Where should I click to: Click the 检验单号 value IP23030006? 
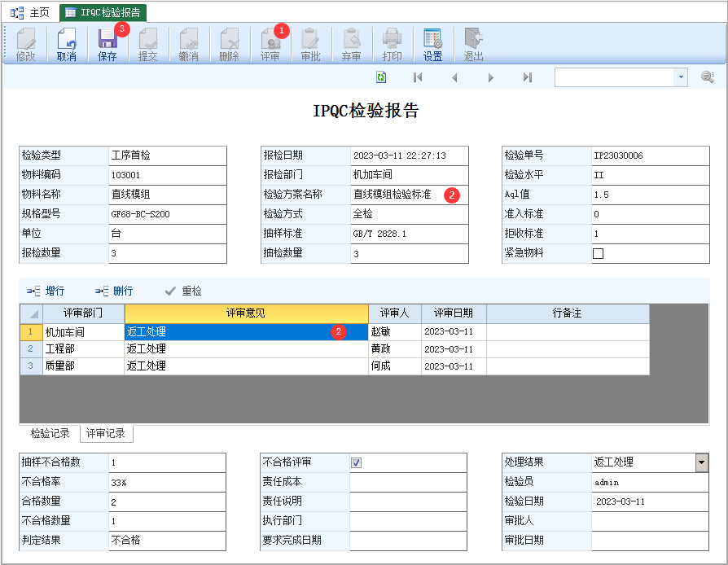[618, 155]
